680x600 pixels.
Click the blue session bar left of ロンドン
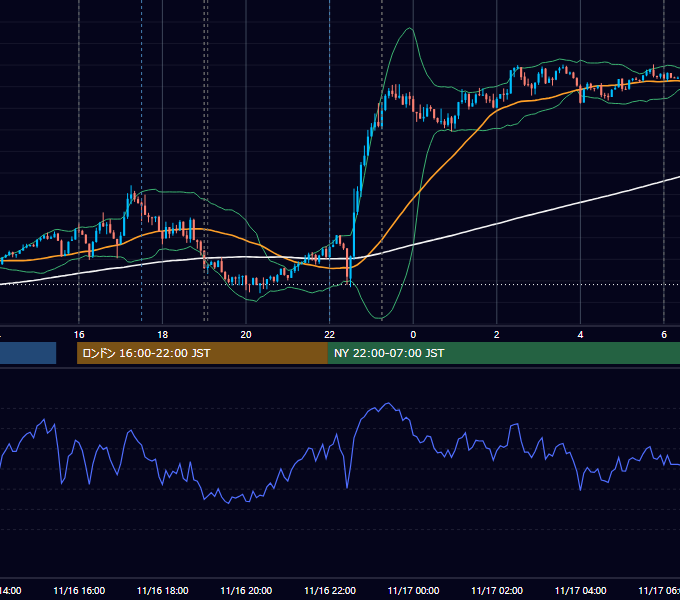(x=28, y=353)
